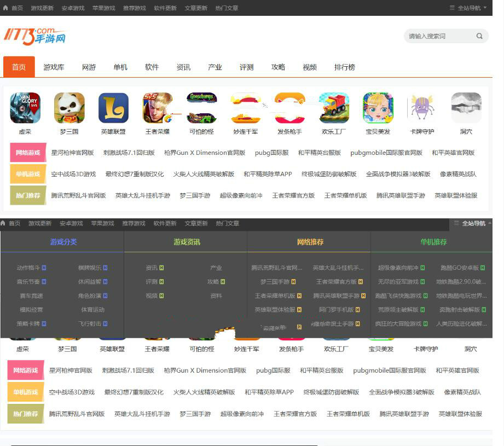
Task: Click the H badge beside 策略卡牌
Action: 44,323
